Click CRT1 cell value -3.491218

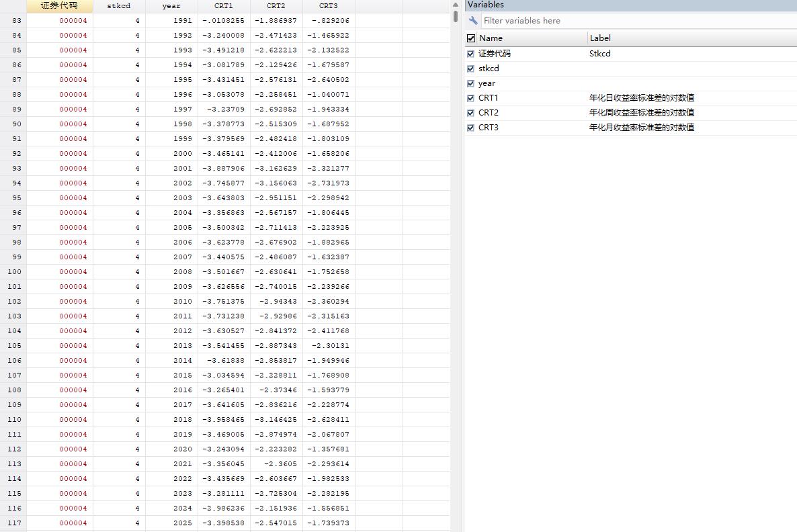223,50
